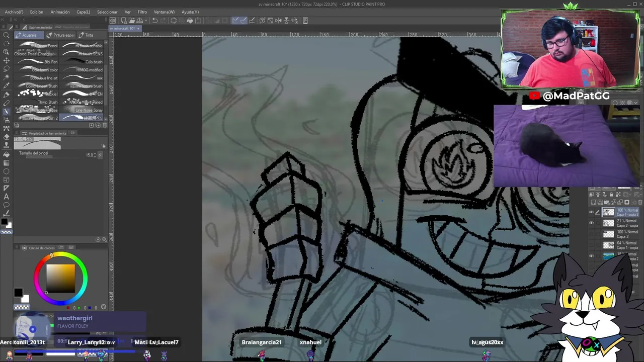644x362 pixels.
Task: Click the black main color swatch
Action: coord(18,293)
